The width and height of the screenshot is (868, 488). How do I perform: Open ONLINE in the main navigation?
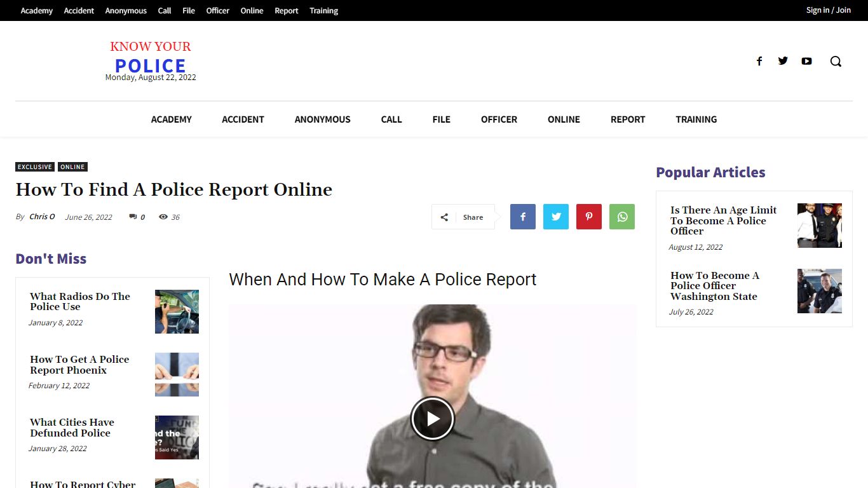point(564,119)
